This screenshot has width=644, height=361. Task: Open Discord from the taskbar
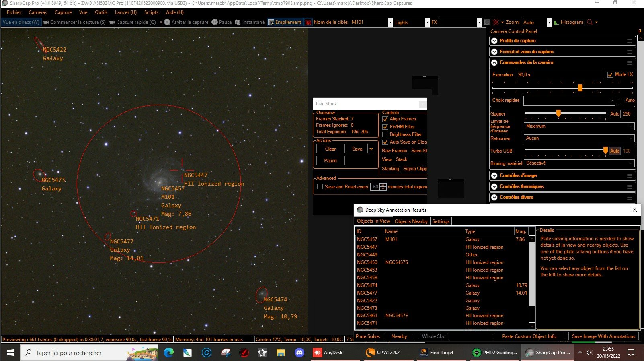point(299,353)
